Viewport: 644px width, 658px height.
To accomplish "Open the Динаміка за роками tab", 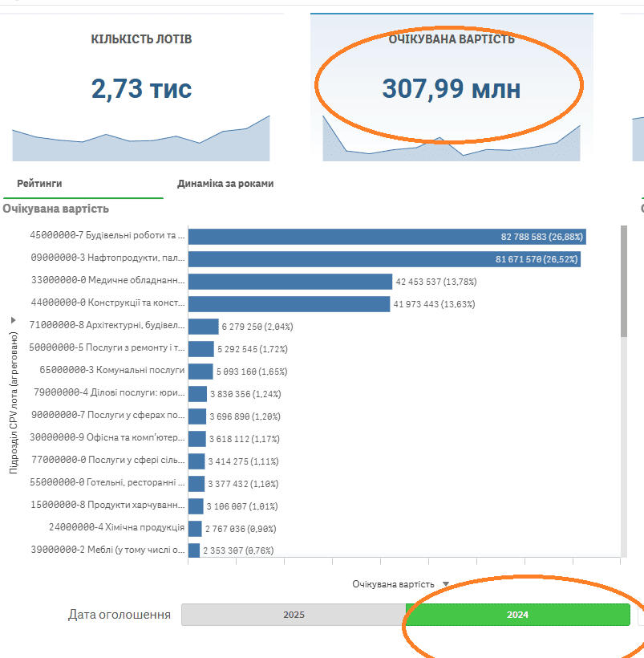I will point(225,184).
